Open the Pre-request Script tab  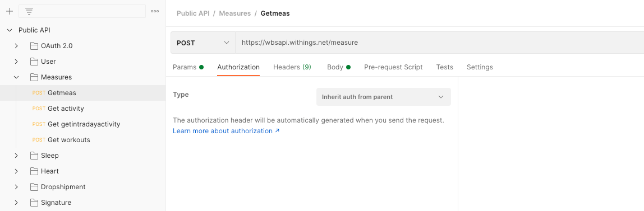tap(393, 67)
